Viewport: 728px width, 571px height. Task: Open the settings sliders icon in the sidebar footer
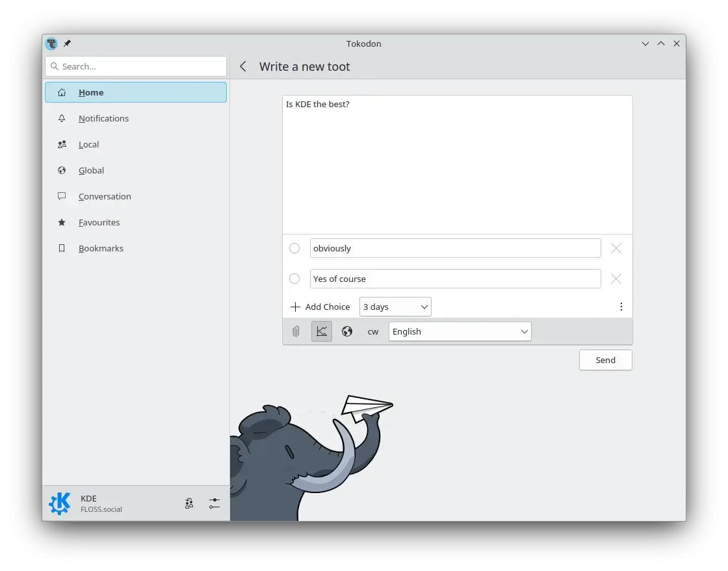pyautogui.click(x=214, y=503)
